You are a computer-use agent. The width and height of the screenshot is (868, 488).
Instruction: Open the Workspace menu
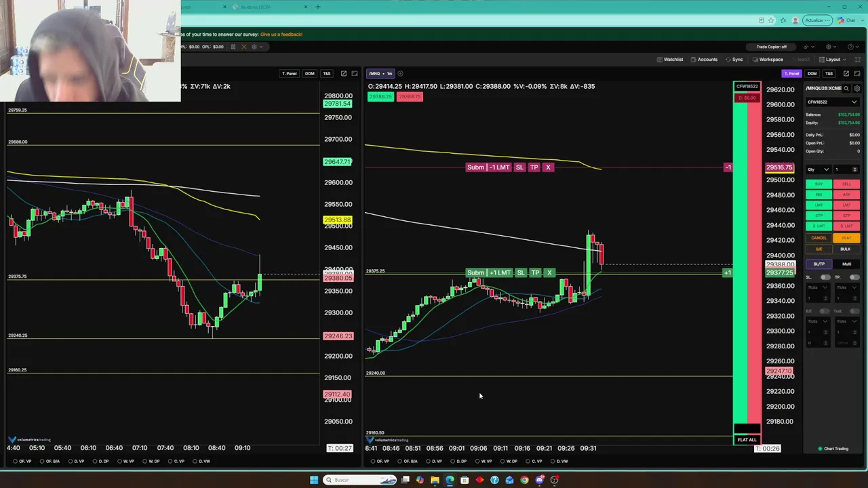coord(768,60)
